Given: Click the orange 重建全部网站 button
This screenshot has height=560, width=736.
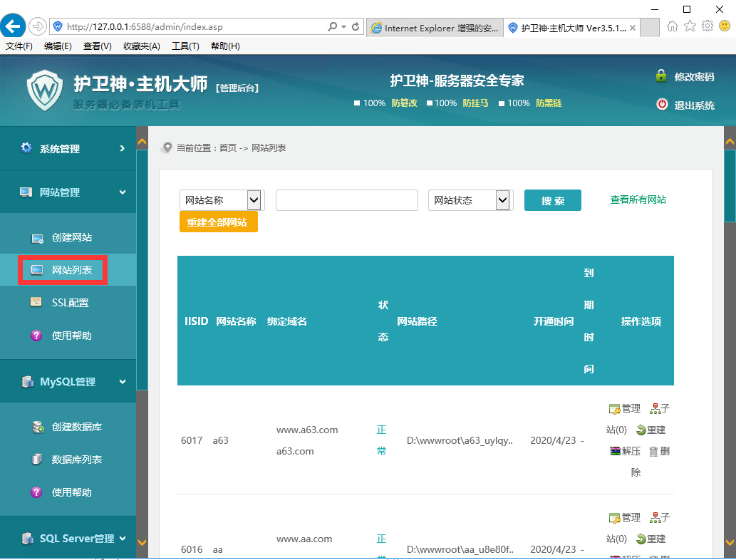Looking at the screenshot, I should pos(217,222).
